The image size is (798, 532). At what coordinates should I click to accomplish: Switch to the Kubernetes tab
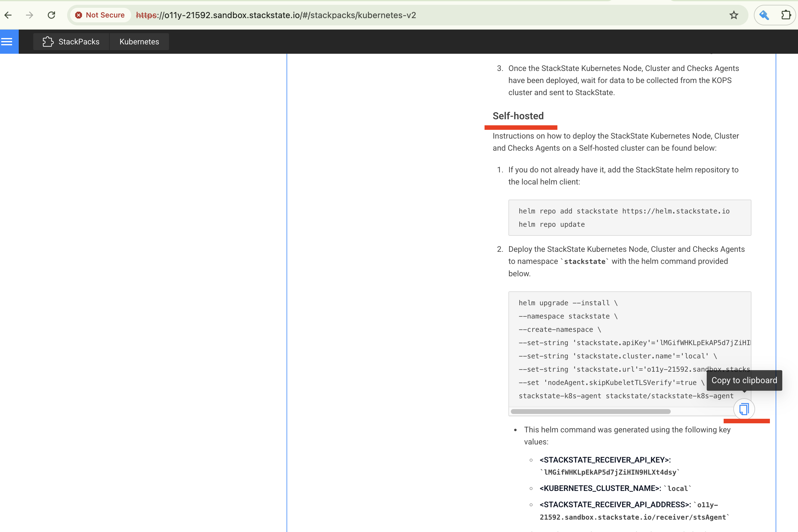point(139,41)
